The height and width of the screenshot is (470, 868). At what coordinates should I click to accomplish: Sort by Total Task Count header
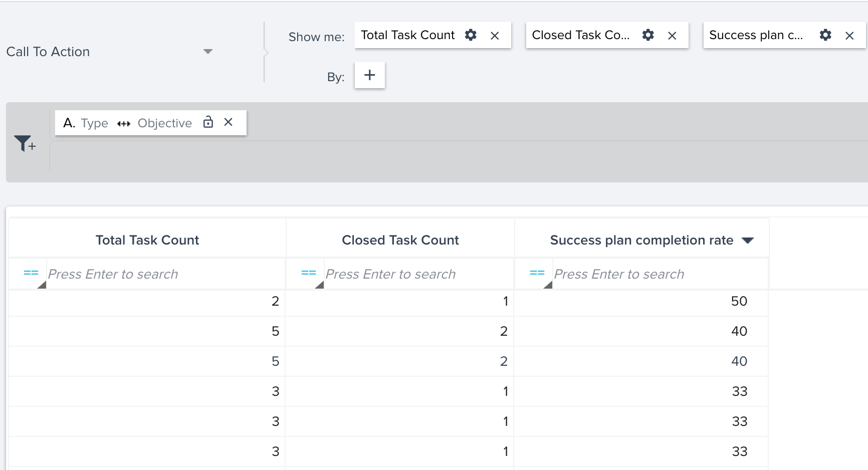(x=147, y=240)
